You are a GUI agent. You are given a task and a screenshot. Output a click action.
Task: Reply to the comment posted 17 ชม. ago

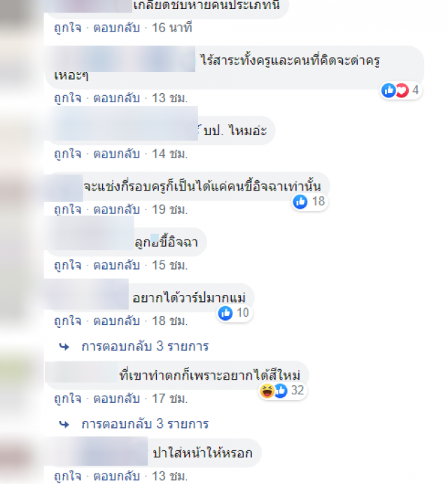click(x=117, y=399)
